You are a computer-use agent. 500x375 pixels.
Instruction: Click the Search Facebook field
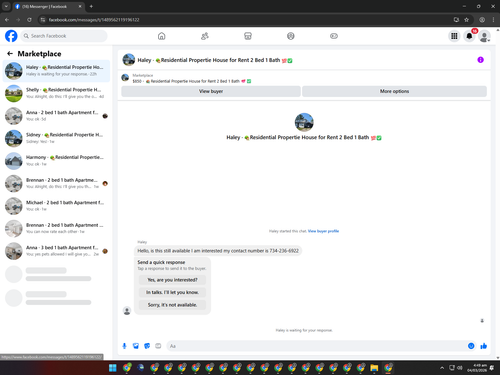64,36
